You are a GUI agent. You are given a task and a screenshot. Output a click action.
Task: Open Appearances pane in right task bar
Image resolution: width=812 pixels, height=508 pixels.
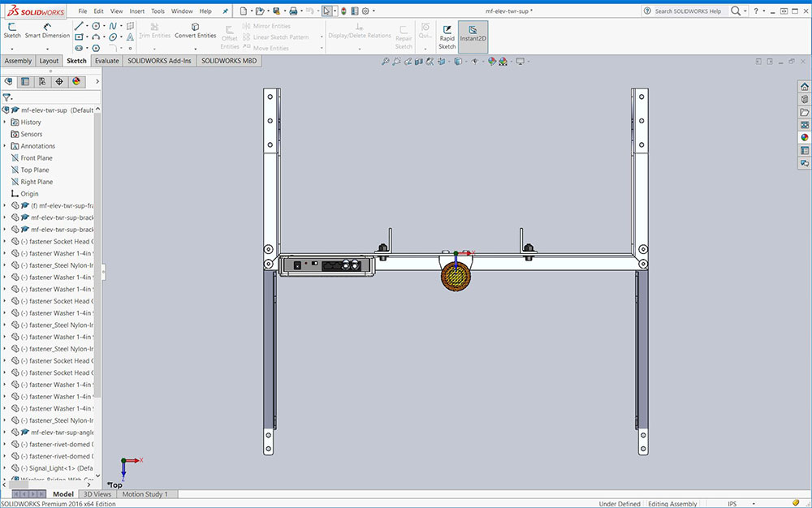[x=805, y=137]
